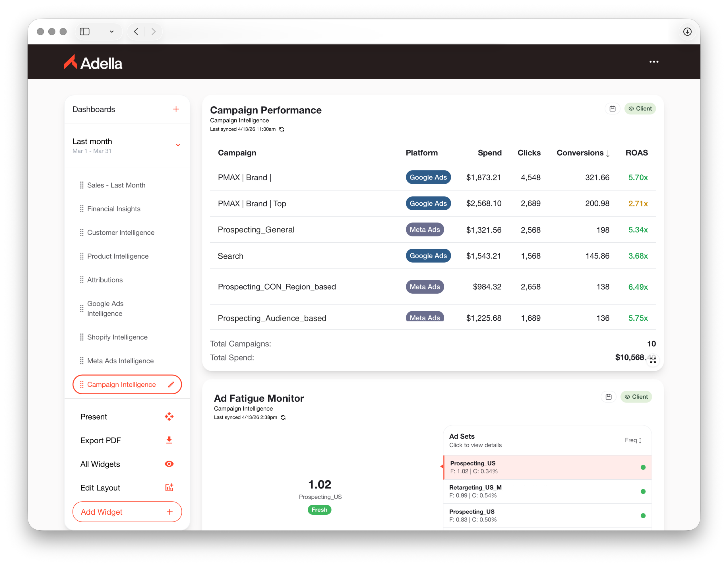Viewport: 728px width, 567px height.
Task: Open calendar icon on Campaign Performance widget
Action: 612,109
